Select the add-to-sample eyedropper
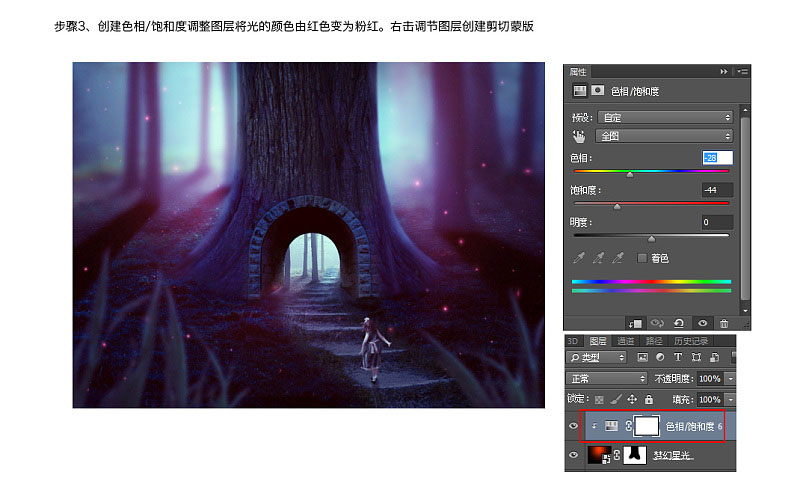This screenshot has height=484, width=800. click(x=598, y=258)
